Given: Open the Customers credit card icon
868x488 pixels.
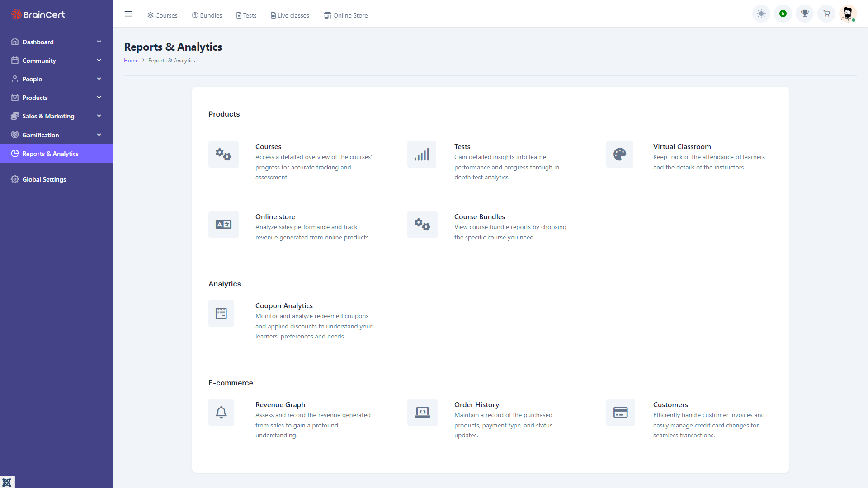Looking at the screenshot, I should pyautogui.click(x=620, y=412).
